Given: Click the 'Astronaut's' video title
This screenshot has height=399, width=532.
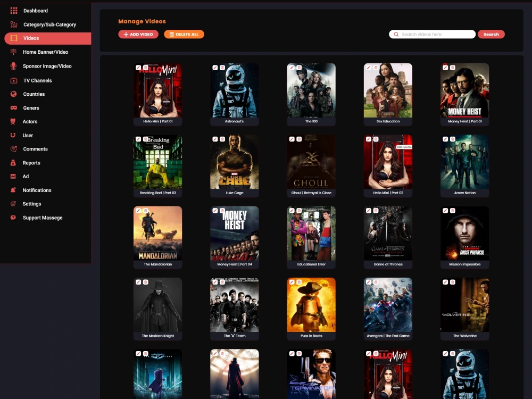Looking at the screenshot, I should pos(235,121).
